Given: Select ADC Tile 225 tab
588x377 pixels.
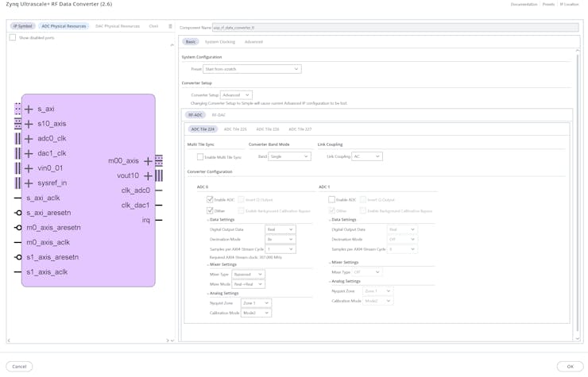Looking at the screenshot, I should (x=235, y=129).
